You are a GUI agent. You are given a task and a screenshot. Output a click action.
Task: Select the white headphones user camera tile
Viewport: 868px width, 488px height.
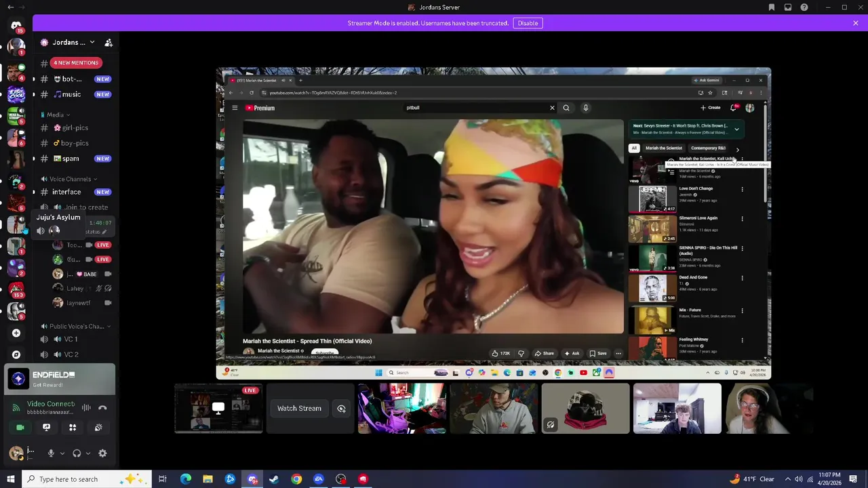[769, 408]
